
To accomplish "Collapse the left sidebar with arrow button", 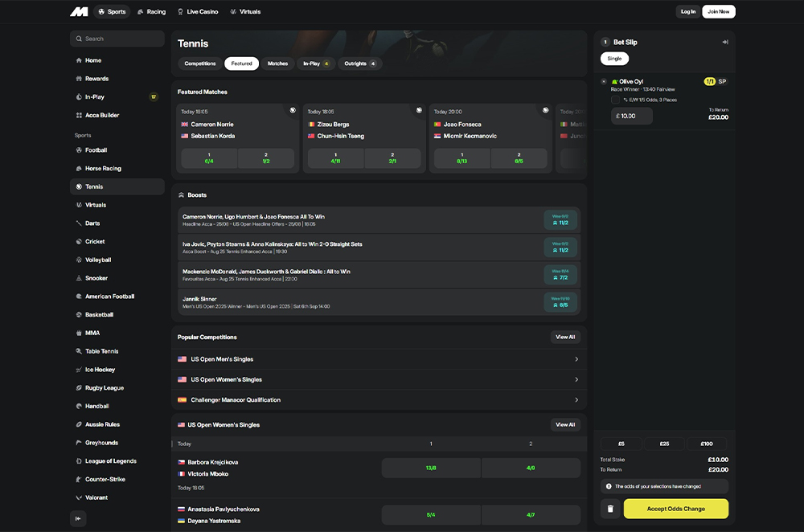I will [78, 518].
